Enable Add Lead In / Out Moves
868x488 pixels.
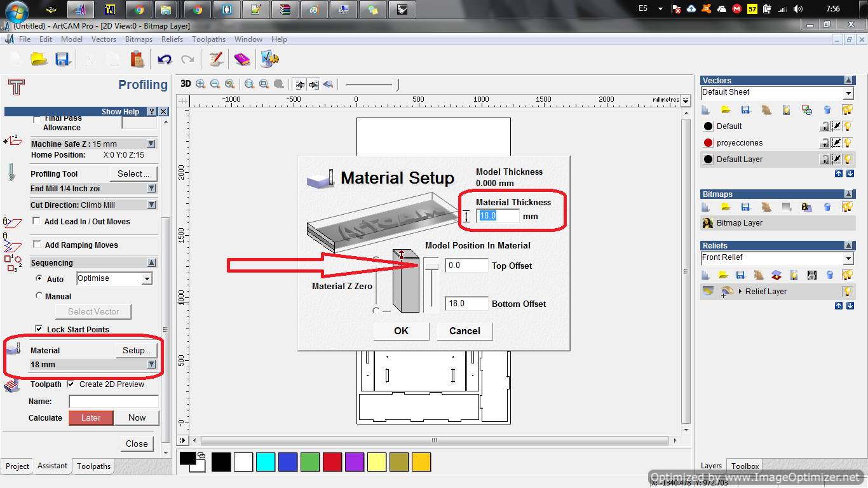click(x=36, y=221)
